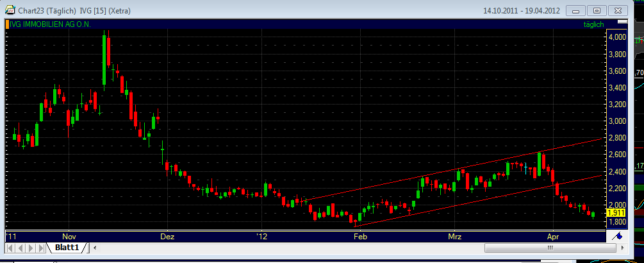Select the lower red channel trendline

click(x=479, y=201)
